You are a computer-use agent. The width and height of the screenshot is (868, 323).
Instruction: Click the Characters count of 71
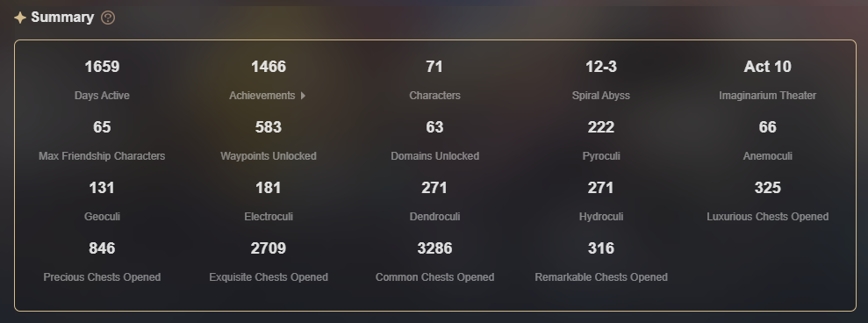point(434,67)
